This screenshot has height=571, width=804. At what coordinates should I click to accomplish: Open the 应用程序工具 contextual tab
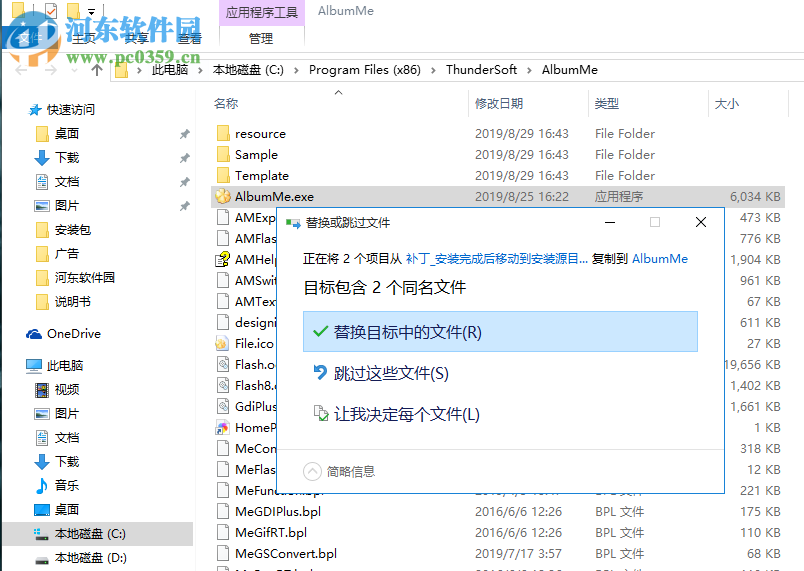click(262, 12)
